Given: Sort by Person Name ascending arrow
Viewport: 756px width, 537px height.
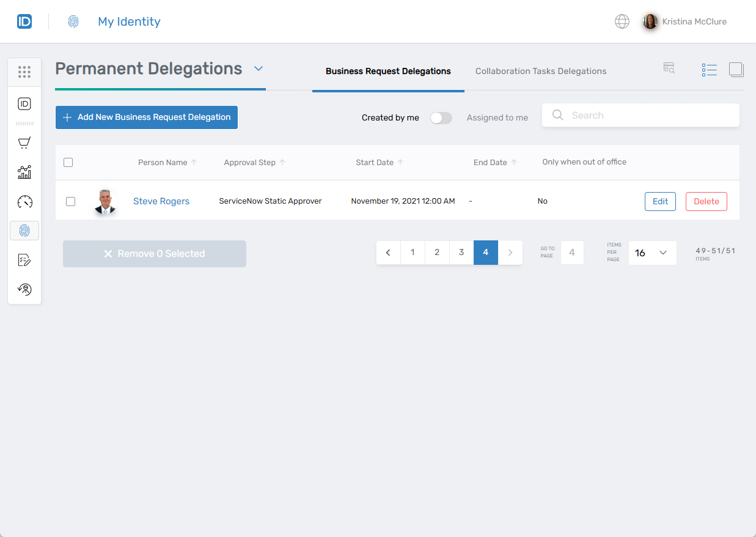Looking at the screenshot, I should [x=195, y=162].
